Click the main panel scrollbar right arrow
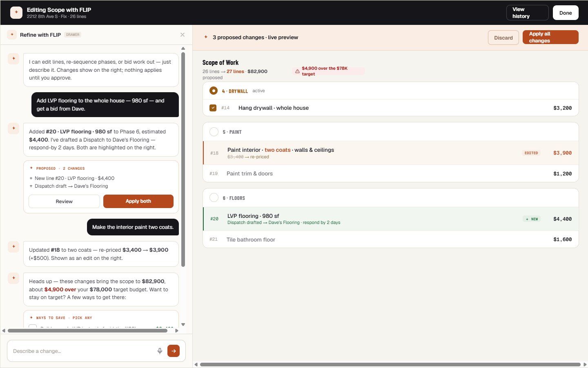 [585, 364]
